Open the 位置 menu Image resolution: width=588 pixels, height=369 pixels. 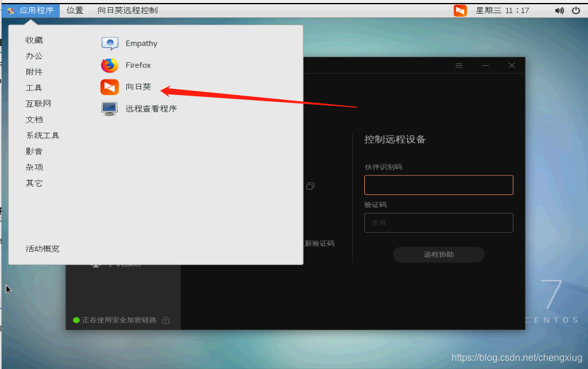75,11
